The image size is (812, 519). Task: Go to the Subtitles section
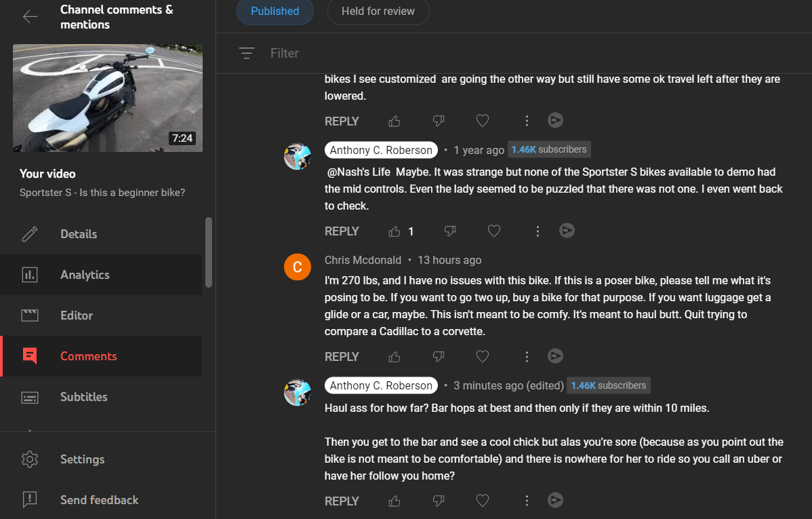pyautogui.click(x=83, y=397)
